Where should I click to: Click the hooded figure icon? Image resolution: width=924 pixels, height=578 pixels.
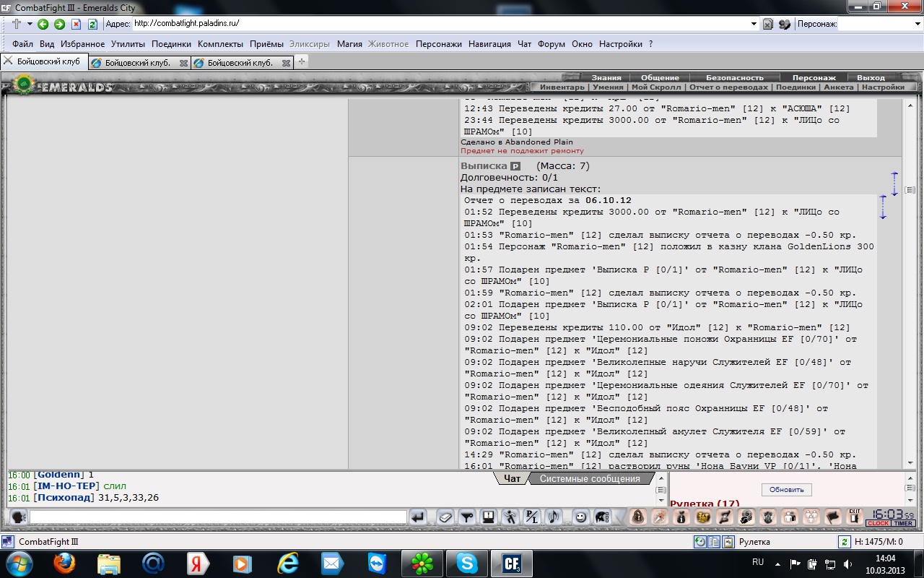click(638, 517)
